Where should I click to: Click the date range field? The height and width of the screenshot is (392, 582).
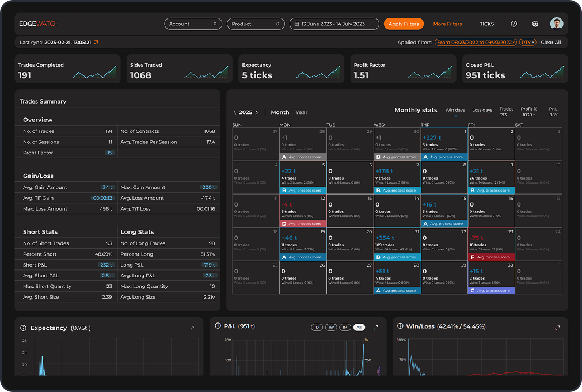click(x=334, y=24)
